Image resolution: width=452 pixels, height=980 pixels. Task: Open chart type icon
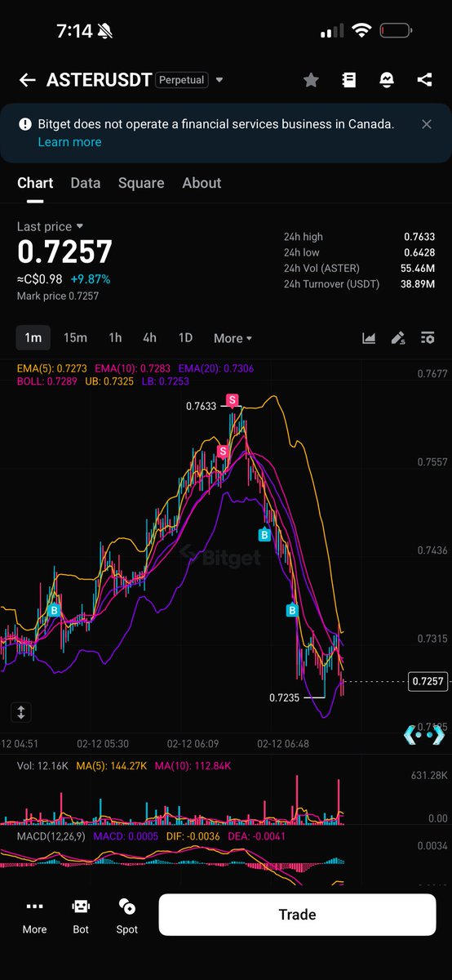[x=369, y=338]
